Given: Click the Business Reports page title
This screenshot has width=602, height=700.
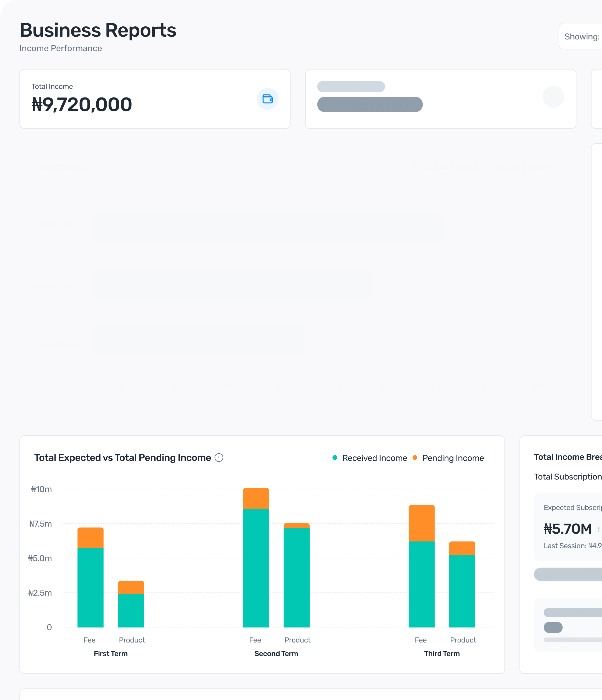Looking at the screenshot, I should pos(98,30).
